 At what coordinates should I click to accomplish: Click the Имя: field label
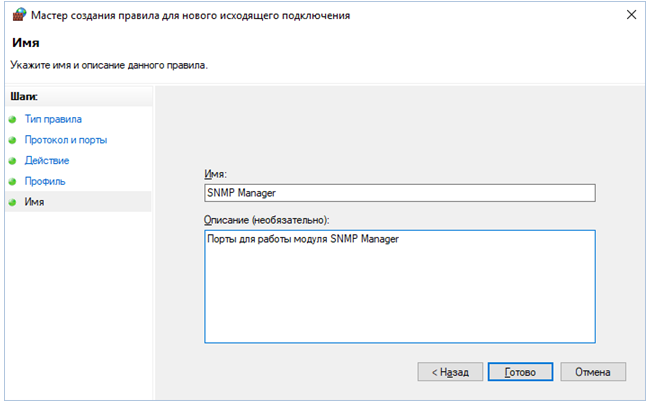click(x=216, y=174)
